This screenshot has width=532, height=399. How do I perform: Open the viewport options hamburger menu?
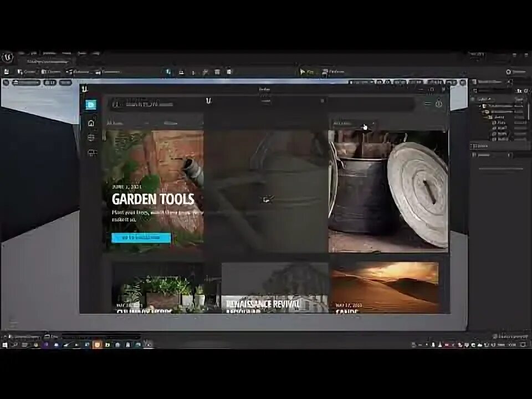point(6,83)
